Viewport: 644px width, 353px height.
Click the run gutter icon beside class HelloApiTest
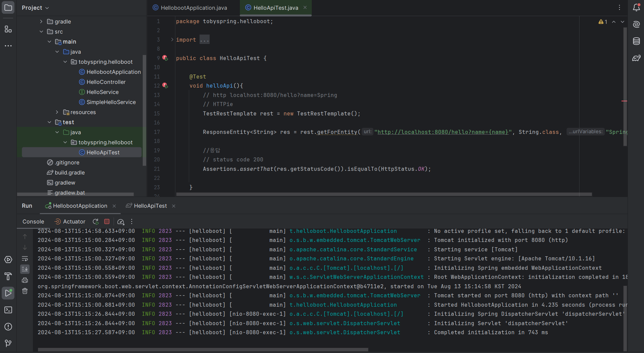[165, 58]
